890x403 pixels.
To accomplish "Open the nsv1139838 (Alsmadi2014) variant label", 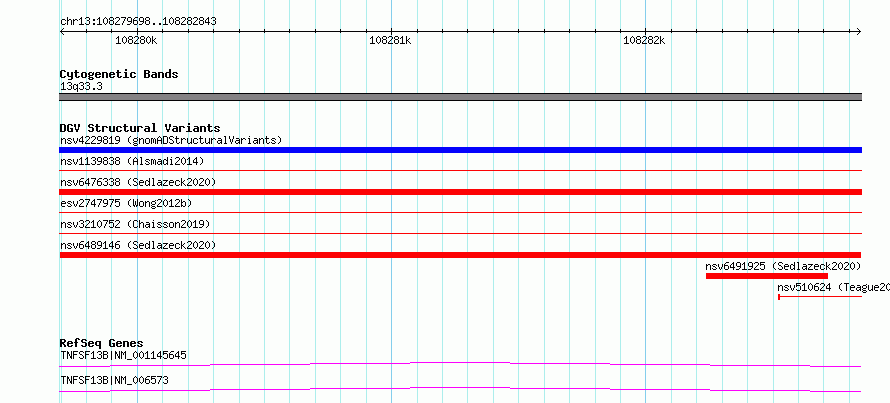I will click(132, 161).
